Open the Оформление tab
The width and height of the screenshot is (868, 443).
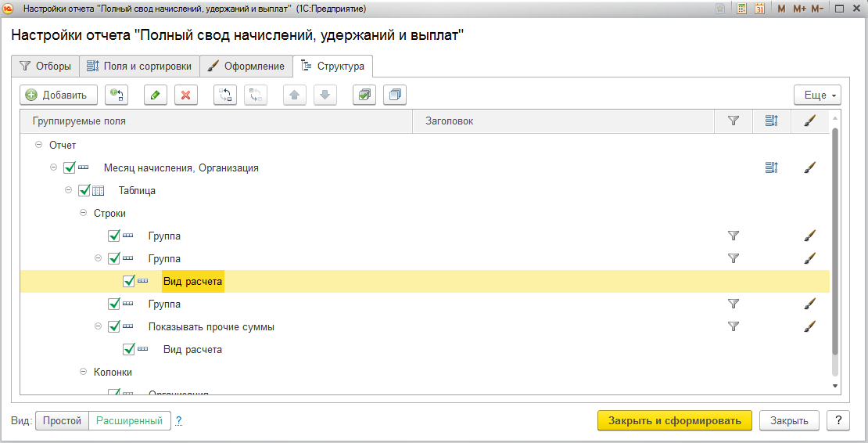[x=246, y=66]
